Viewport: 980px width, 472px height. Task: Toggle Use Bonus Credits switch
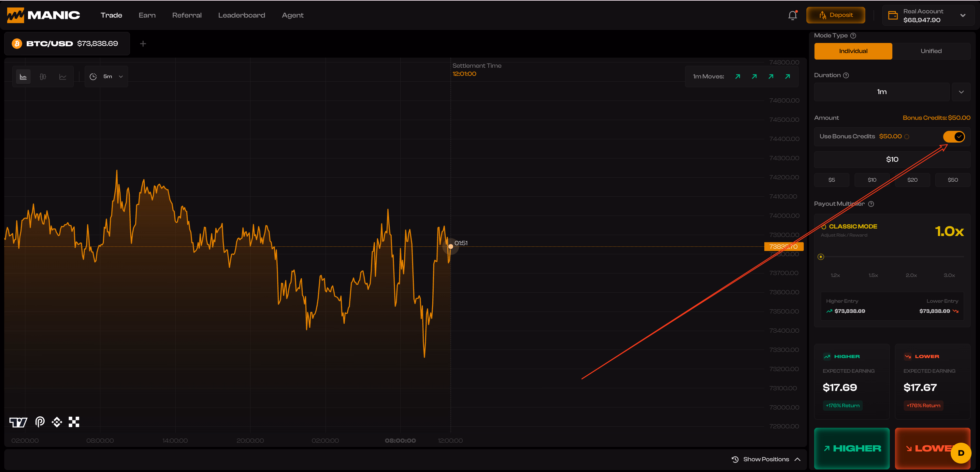click(x=954, y=137)
